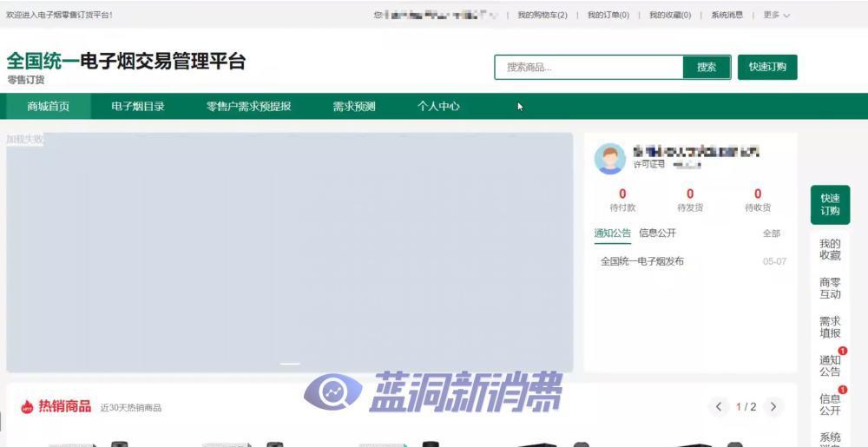Click the 搜索 button
Screen dimensions: 868x447
coord(707,67)
